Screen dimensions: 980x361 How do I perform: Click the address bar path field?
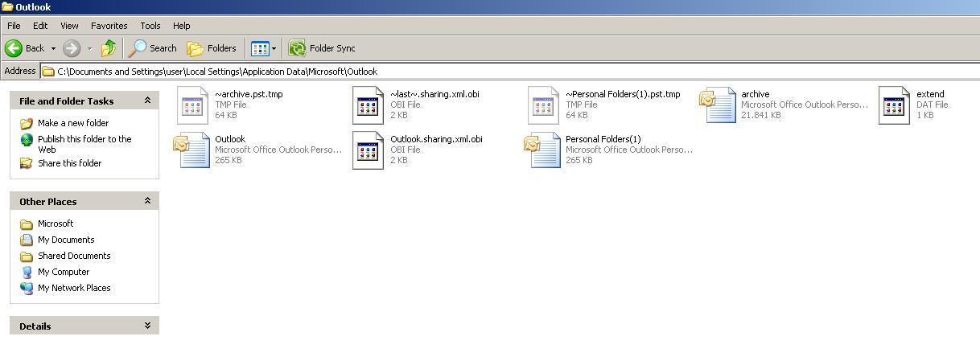click(x=510, y=72)
